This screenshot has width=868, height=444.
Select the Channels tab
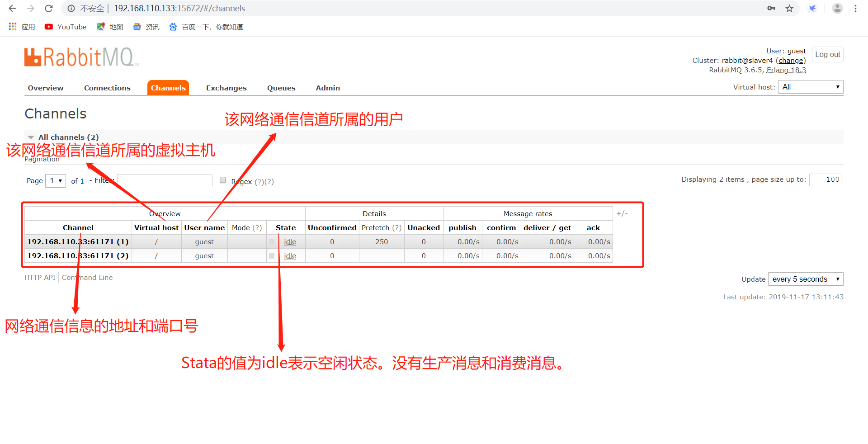[x=168, y=88]
